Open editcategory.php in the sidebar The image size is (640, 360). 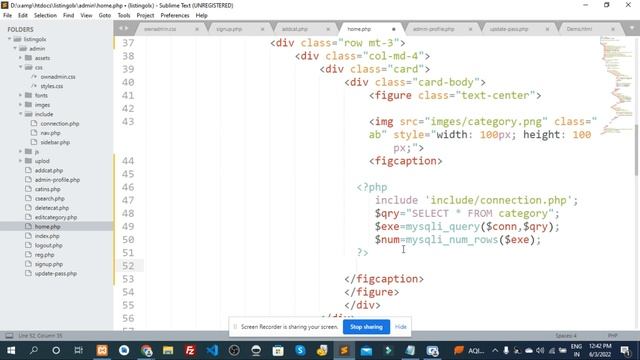pyautogui.click(x=56, y=218)
